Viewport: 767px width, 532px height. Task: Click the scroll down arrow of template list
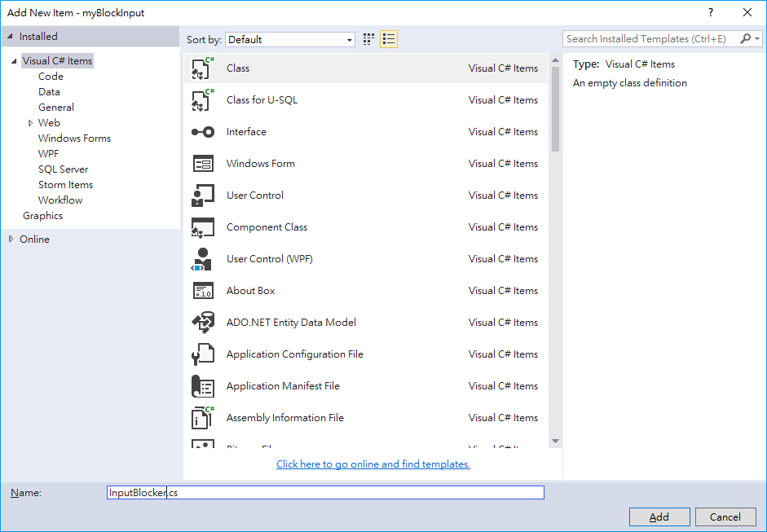click(x=555, y=441)
